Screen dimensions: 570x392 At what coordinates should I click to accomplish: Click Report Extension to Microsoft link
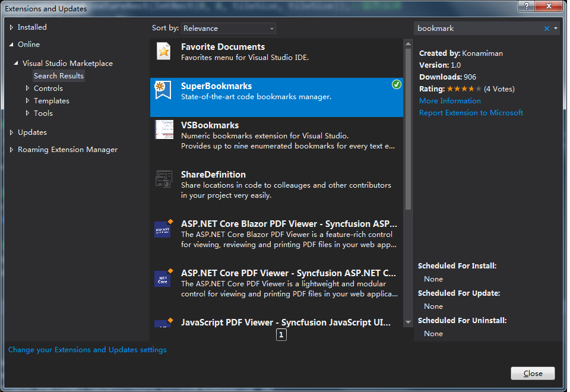(x=471, y=113)
